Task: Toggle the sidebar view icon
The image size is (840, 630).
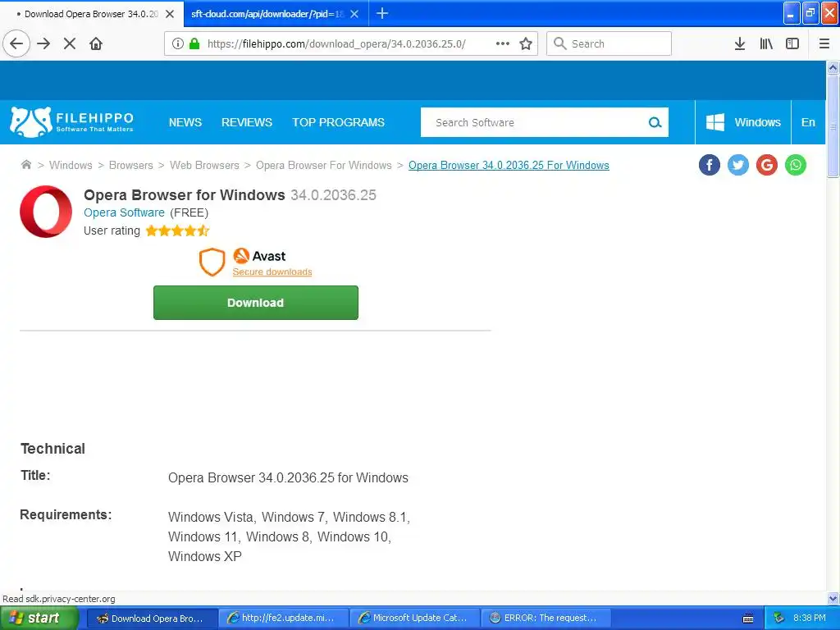Action: tap(792, 43)
